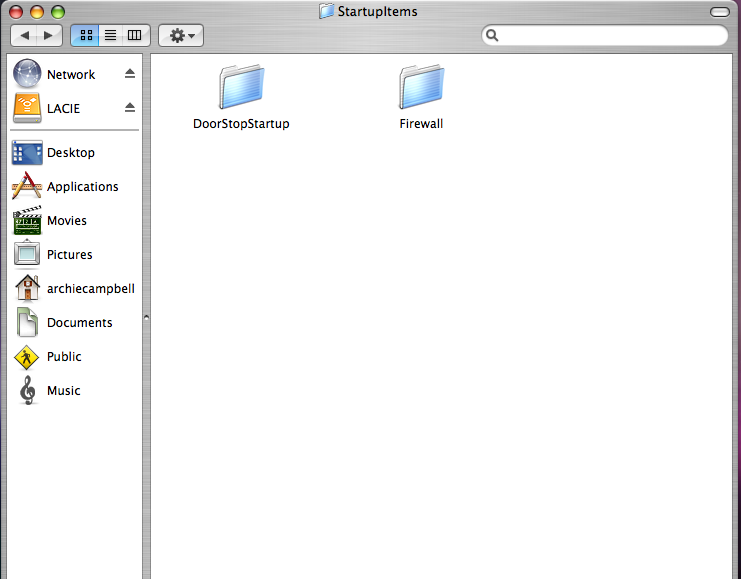Select the DoorStopStartup folder icon
The height and width of the screenshot is (579, 741).
[x=241, y=86]
